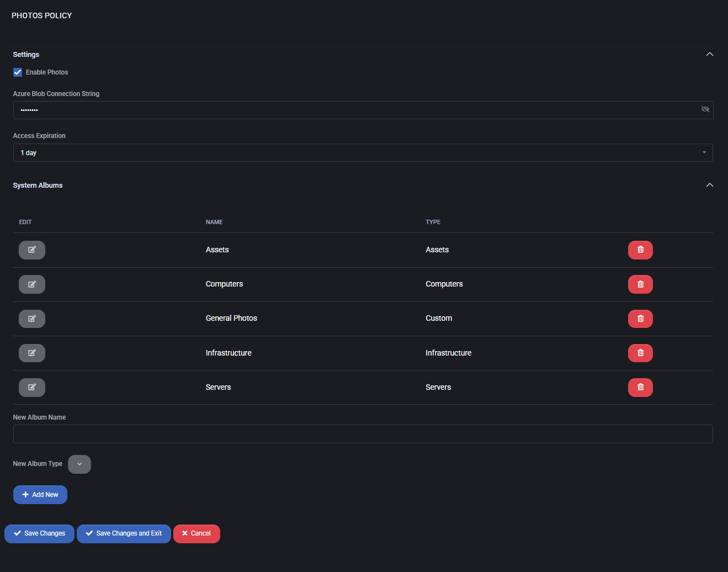Edit the Assets album
Screen dimensions: 728x572
click(x=32, y=250)
